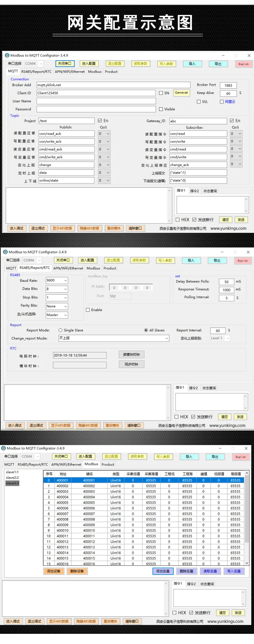Screen dimensions: 254x644
Task: Click the Response Timeout field showing 1000
Action: (227, 290)
